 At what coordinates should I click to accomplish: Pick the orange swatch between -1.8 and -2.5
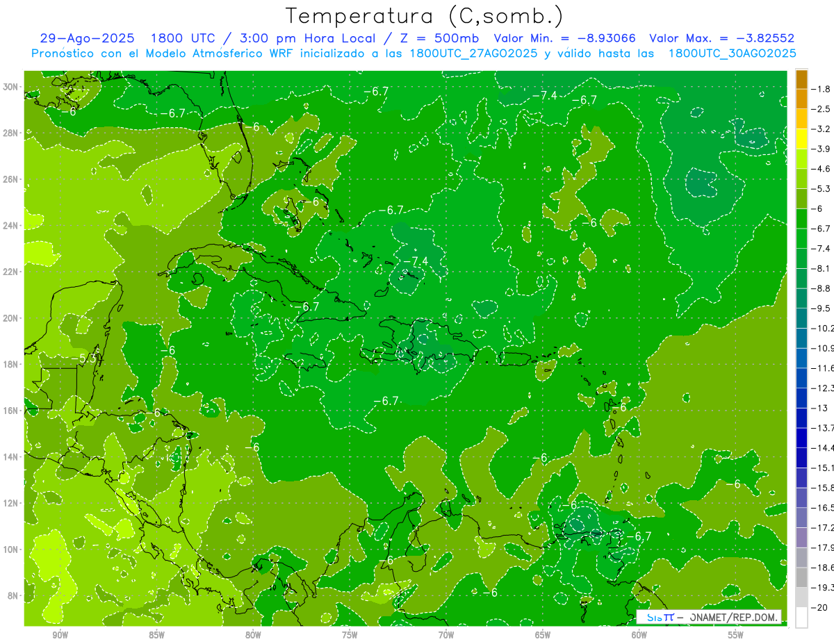pos(801,99)
